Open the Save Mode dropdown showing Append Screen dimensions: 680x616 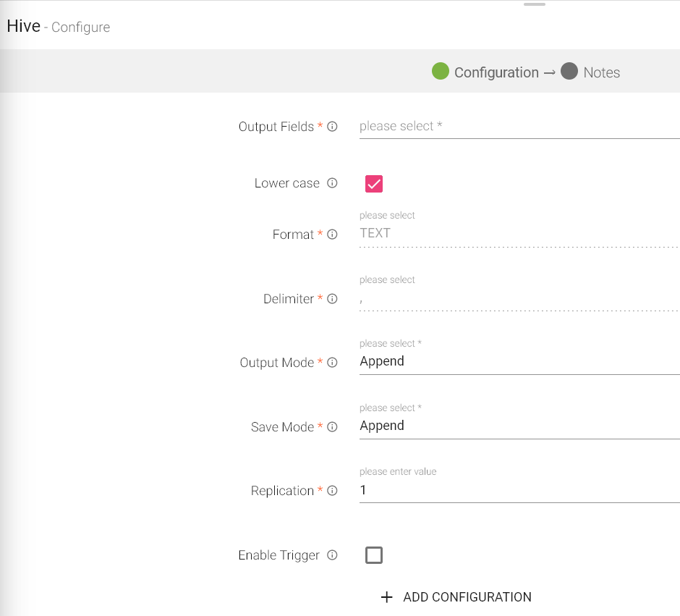[518, 426]
